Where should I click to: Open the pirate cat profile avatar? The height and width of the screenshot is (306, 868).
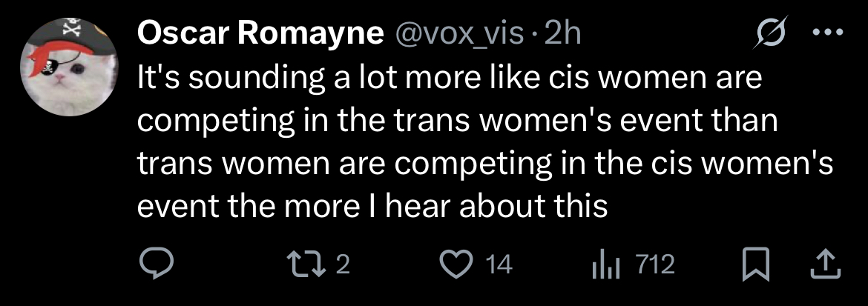pyautogui.click(x=69, y=67)
